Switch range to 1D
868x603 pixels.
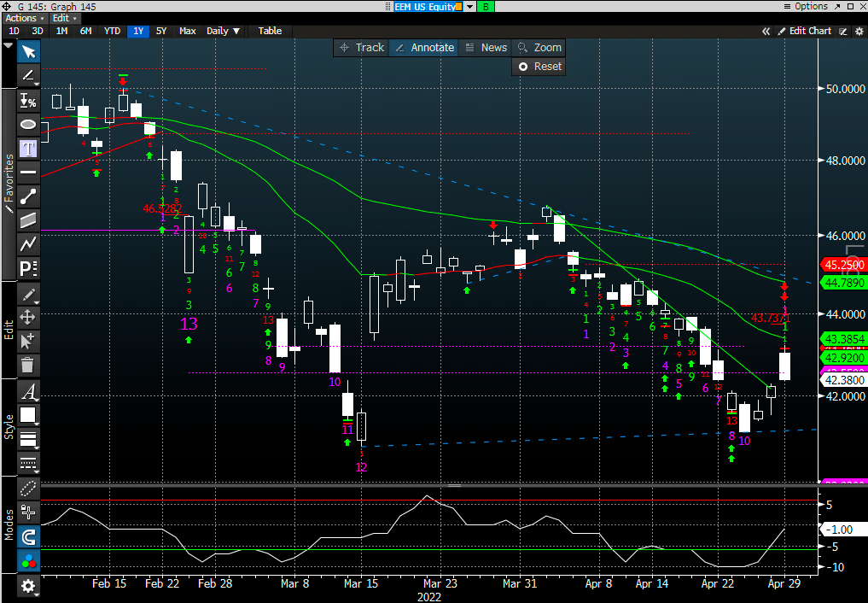click(14, 31)
